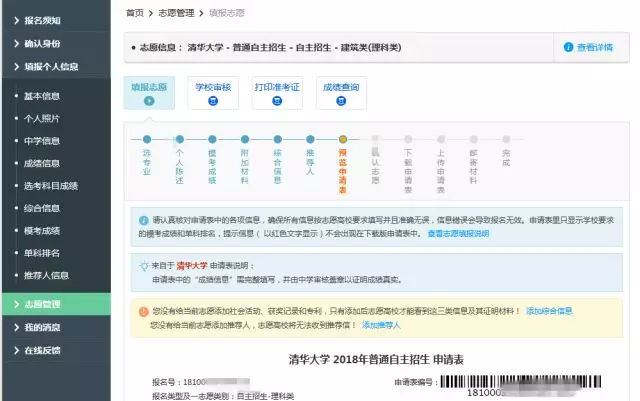Select the 模考成绩 step dot in the progress bar
This screenshot has width=640, height=401.
212,139
